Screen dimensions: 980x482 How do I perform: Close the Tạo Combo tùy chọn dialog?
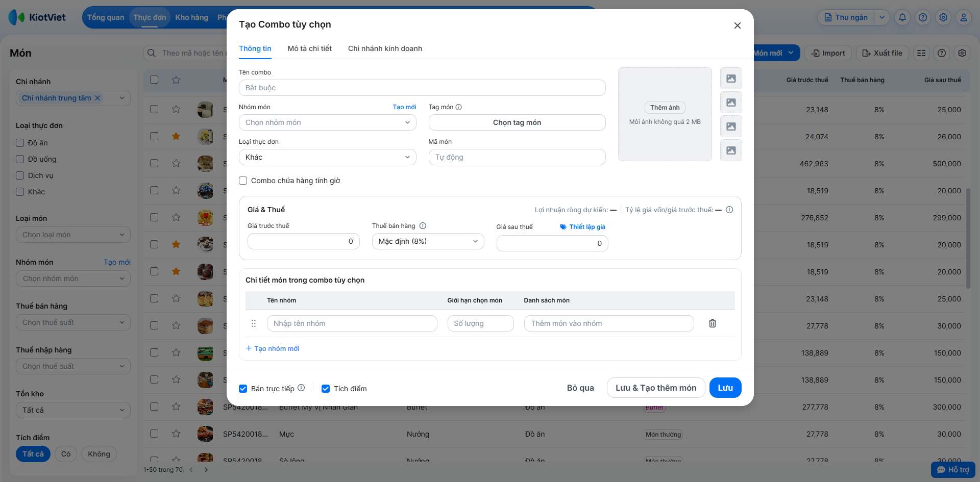pyautogui.click(x=737, y=26)
